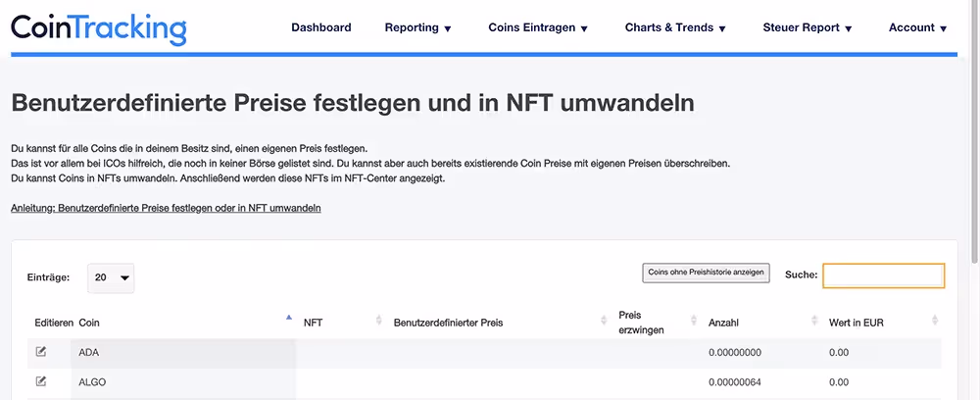
Task: Sort by Preis erzwingen column
Action: point(693,320)
